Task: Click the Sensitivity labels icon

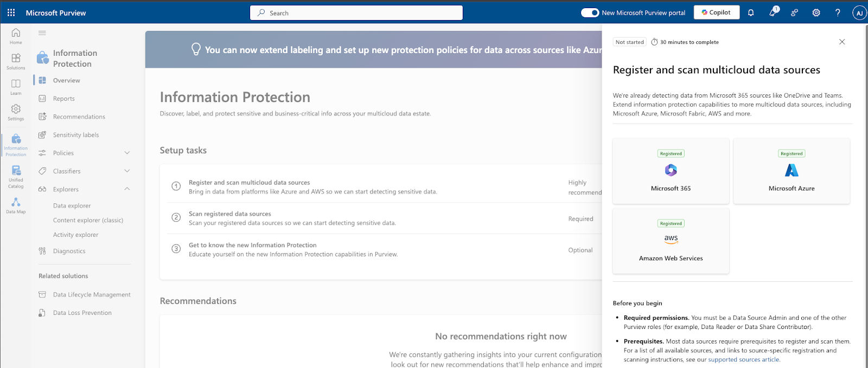Action: pos(42,135)
